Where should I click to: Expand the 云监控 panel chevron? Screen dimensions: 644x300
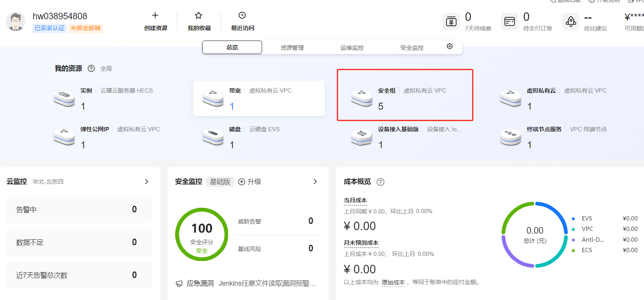(x=147, y=181)
